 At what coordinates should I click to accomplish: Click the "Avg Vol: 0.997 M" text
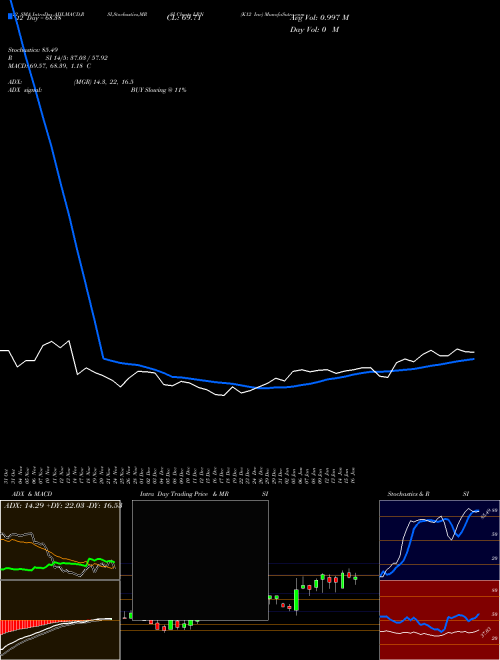click(319, 17)
